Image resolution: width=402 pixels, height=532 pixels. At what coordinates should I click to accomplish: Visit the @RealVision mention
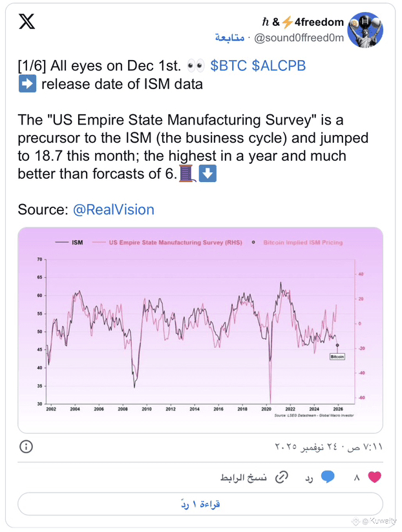(113, 209)
